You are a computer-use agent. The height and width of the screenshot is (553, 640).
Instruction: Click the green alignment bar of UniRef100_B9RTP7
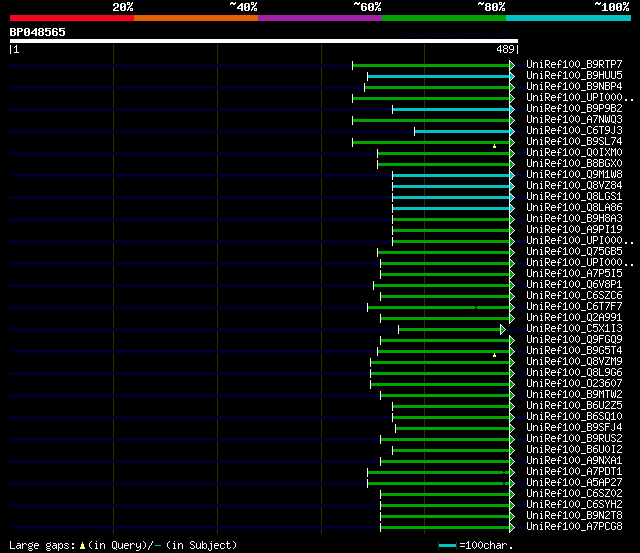431,65
